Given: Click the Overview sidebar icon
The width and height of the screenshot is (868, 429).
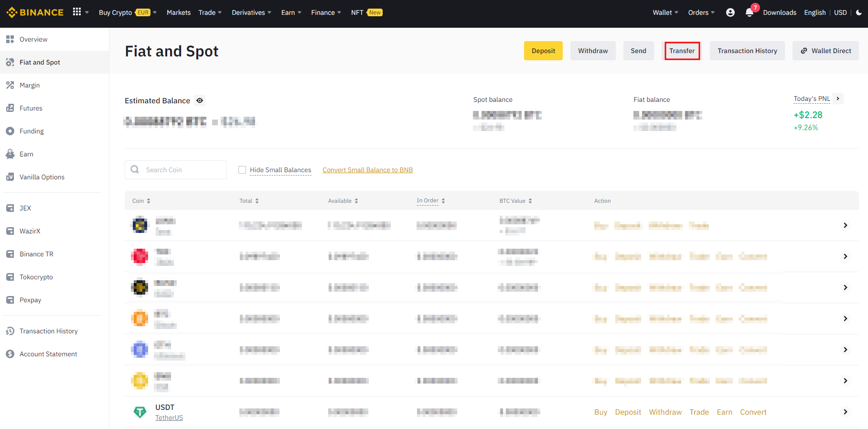Looking at the screenshot, I should 10,39.
